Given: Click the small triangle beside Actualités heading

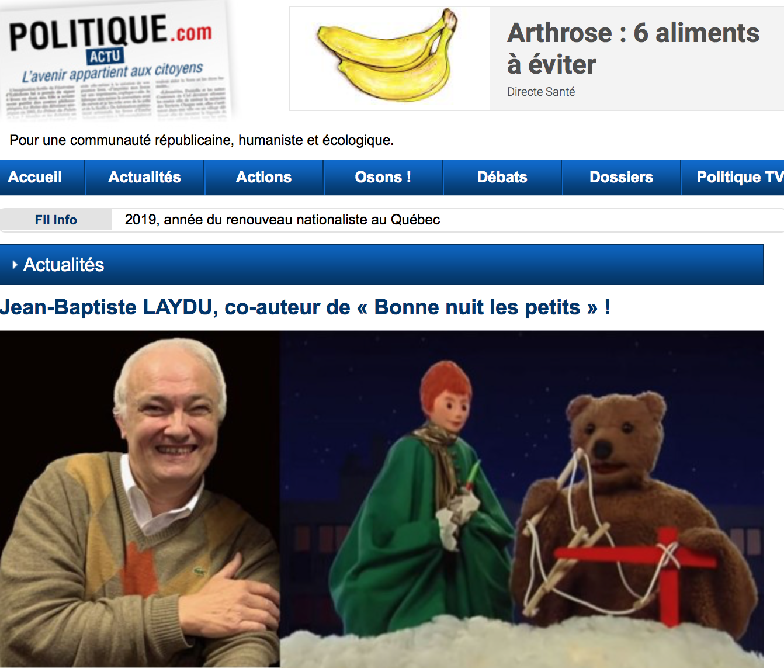Looking at the screenshot, I should (15, 265).
